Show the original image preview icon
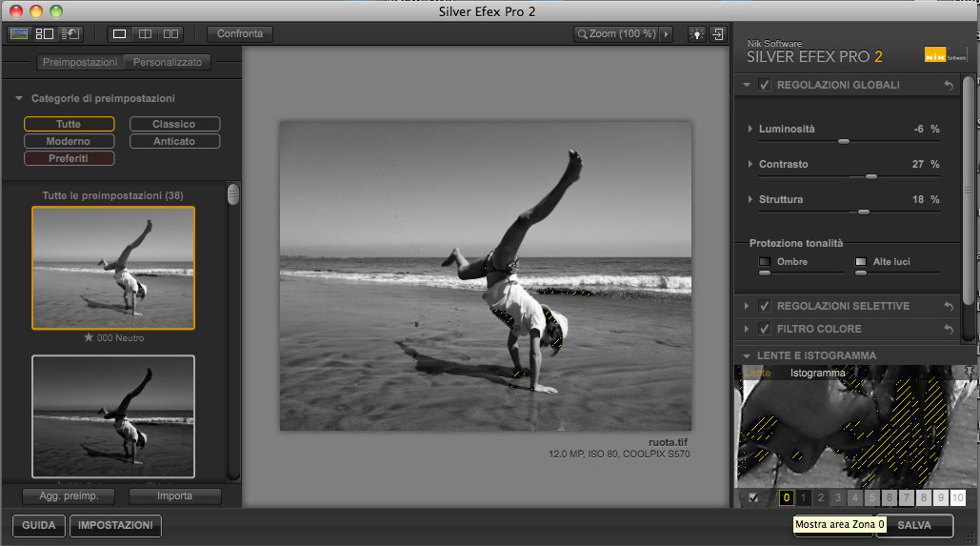 (x=19, y=33)
